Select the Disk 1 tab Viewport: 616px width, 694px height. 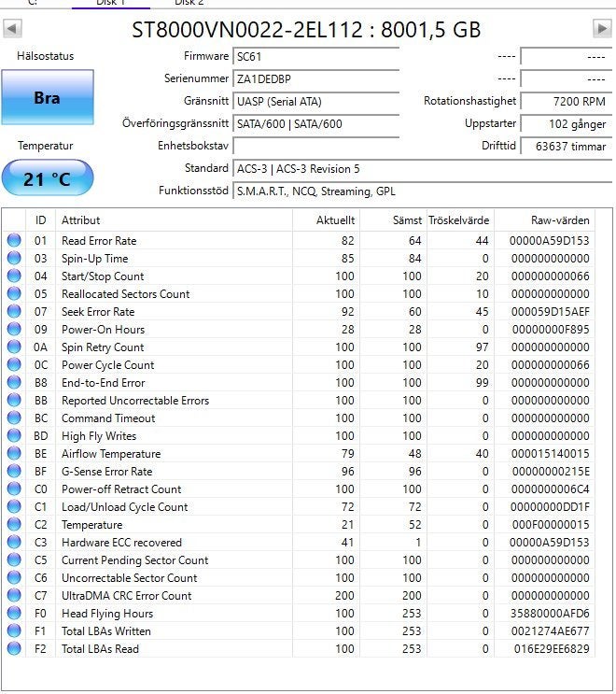tap(110, 3)
